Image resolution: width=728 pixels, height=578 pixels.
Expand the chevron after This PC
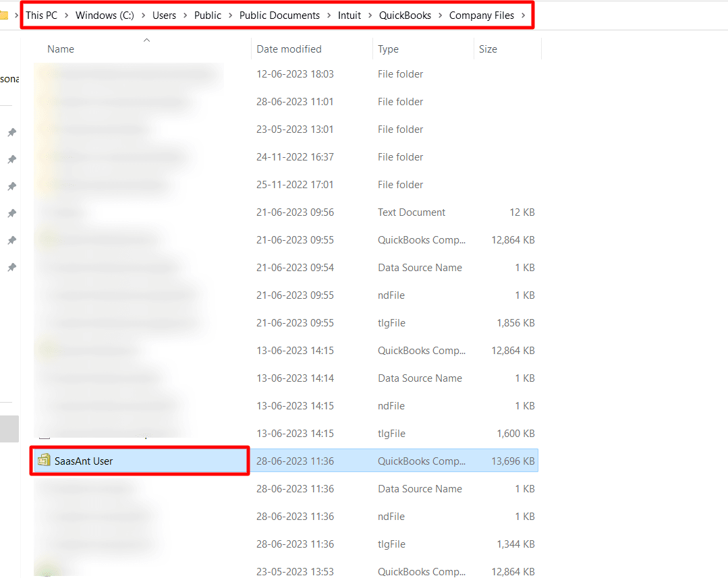click(x=66, y=16)
